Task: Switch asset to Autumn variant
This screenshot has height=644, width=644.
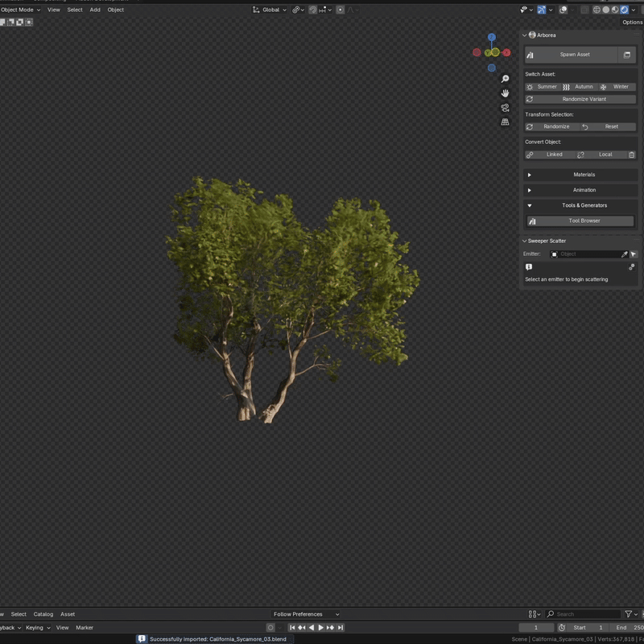Action: point(579,87)
